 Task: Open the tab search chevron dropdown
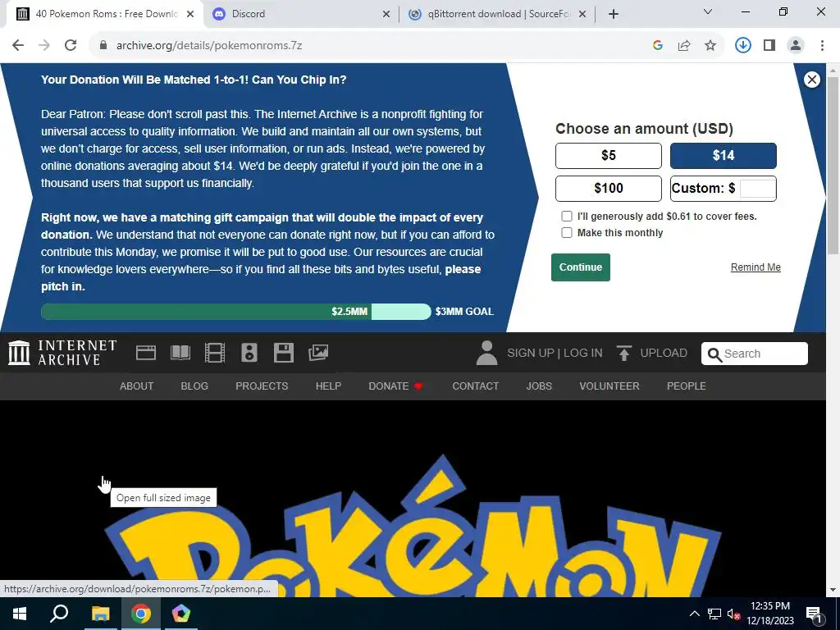[x=708, y=11]
